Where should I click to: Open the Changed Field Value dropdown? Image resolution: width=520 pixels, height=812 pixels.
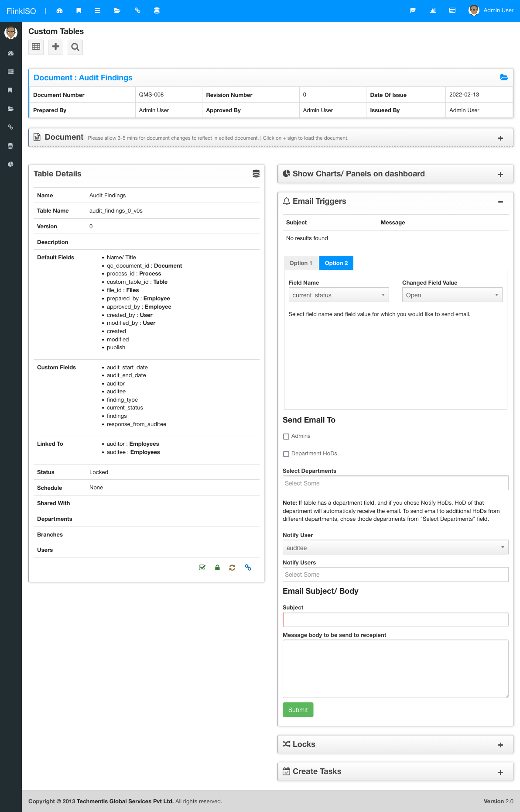point(452,295)
